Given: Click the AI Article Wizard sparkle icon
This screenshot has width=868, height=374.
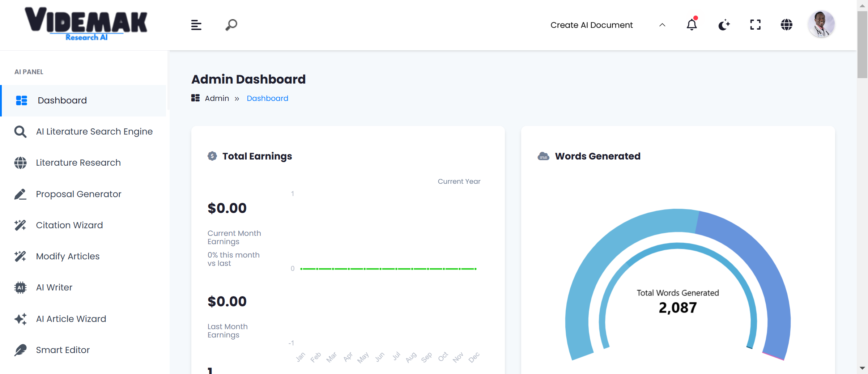Looking at the screenshot, I should pos(20,319).
